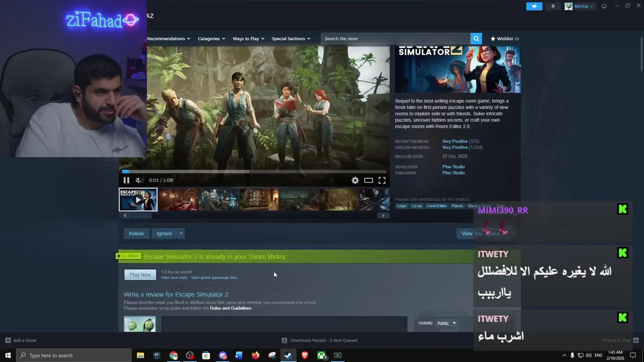Open Rules and Guidelines link
644x362 pixels.
coord(230,308)
